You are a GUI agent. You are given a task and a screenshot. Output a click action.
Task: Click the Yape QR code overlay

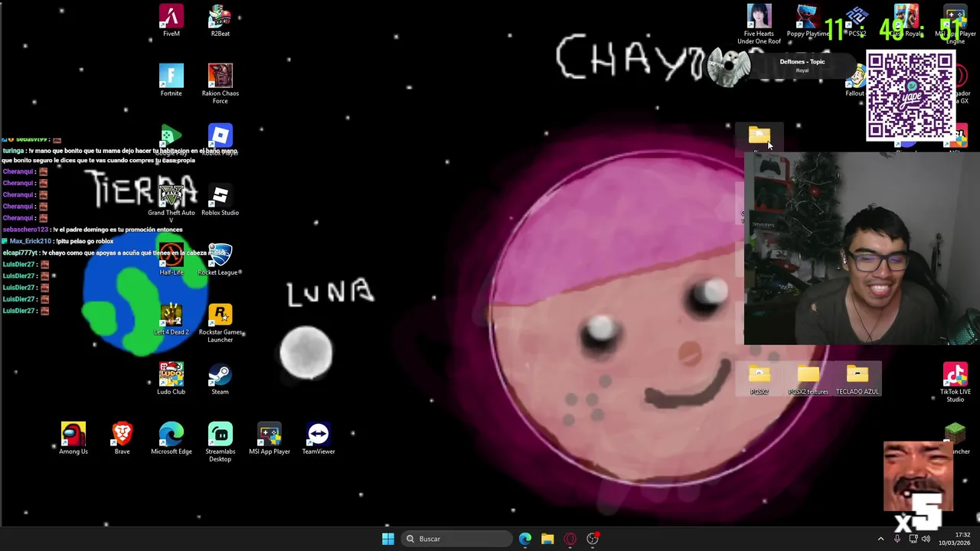coord(910,96)
